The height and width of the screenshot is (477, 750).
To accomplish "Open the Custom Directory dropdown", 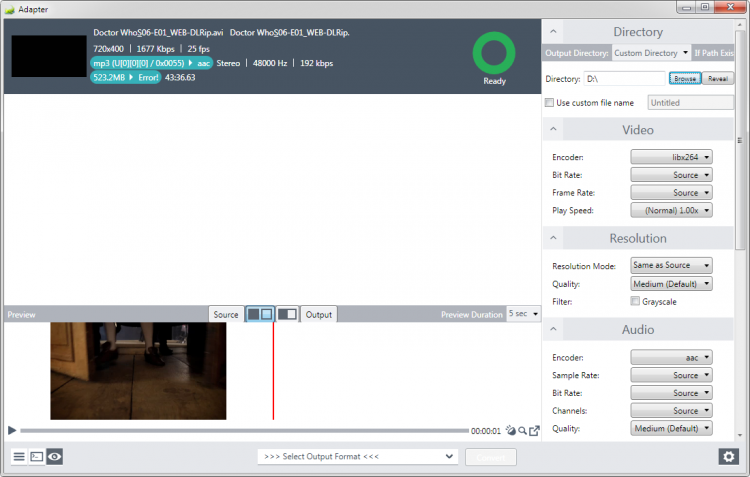I will coord(651,53).
